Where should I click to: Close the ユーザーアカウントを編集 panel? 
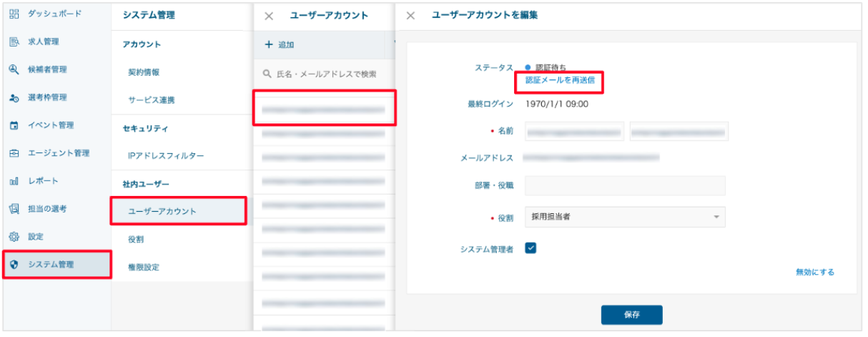(x=411, y=16)
